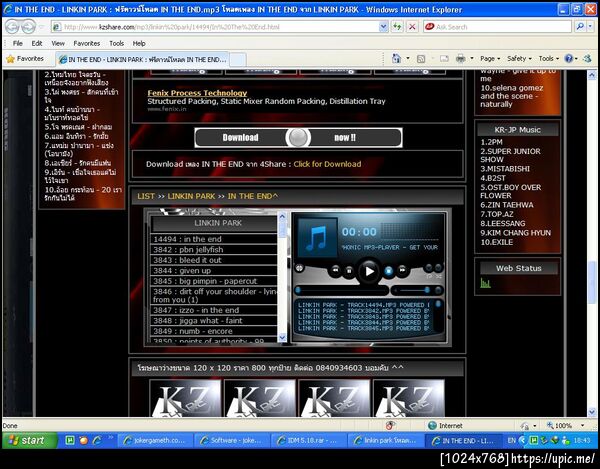Select track 3842 : pbn jellyfish
Image resolution: width=600 pixels, height=469 pixels.
coord(214,249)
